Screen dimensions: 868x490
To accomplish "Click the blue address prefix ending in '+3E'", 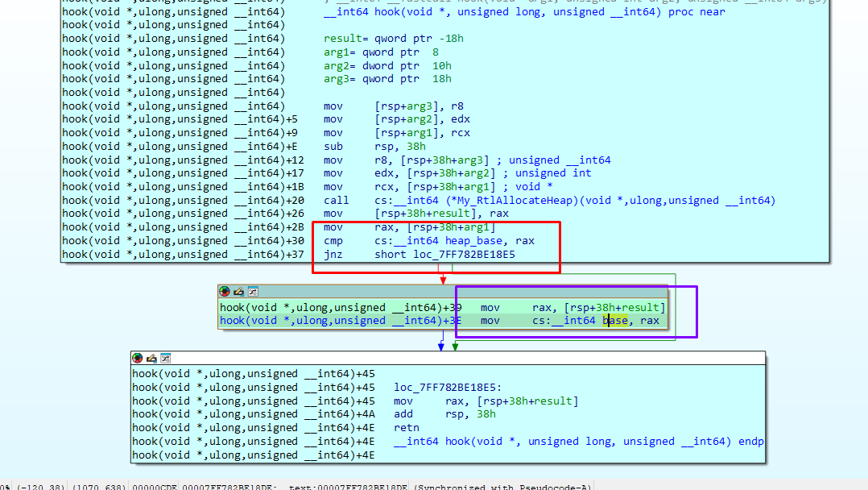I will tap(341, 321).
